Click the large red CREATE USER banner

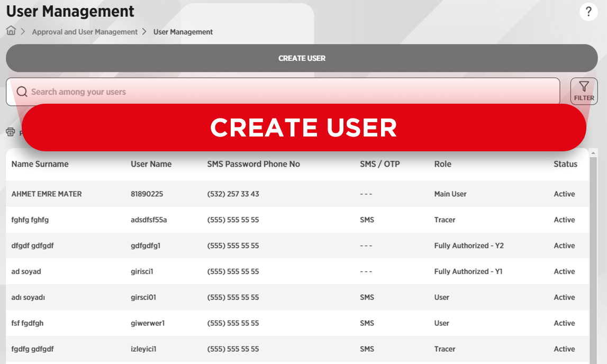304,128
